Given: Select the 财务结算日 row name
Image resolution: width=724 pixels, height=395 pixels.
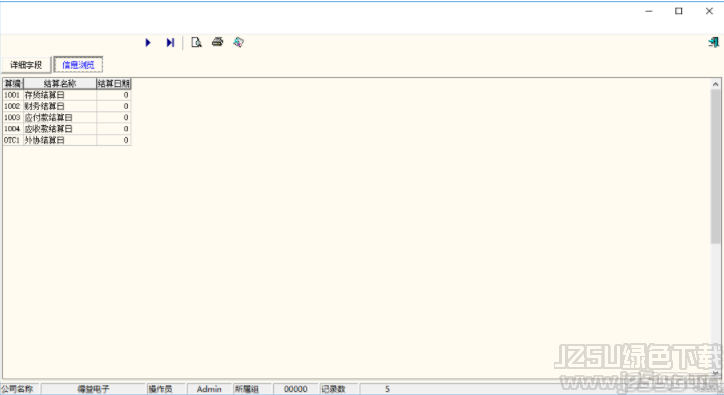Looking at the screenshot, I should 60,106.
